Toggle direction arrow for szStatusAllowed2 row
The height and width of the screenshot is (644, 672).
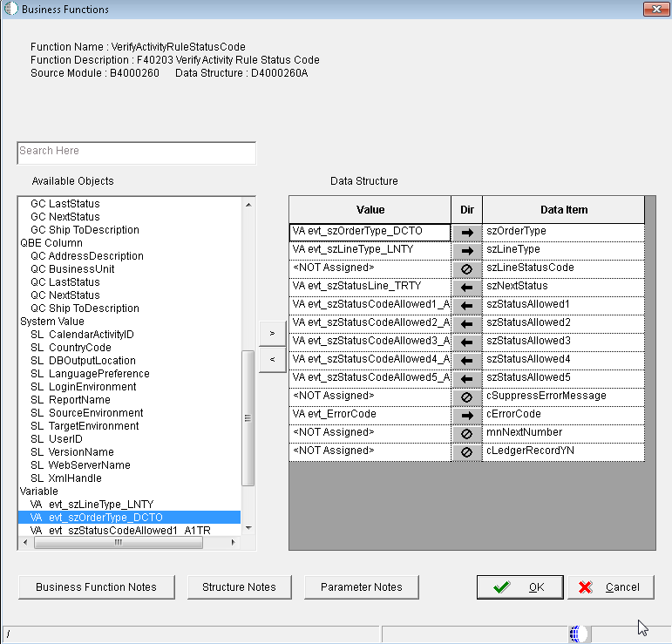coord(466,324)
